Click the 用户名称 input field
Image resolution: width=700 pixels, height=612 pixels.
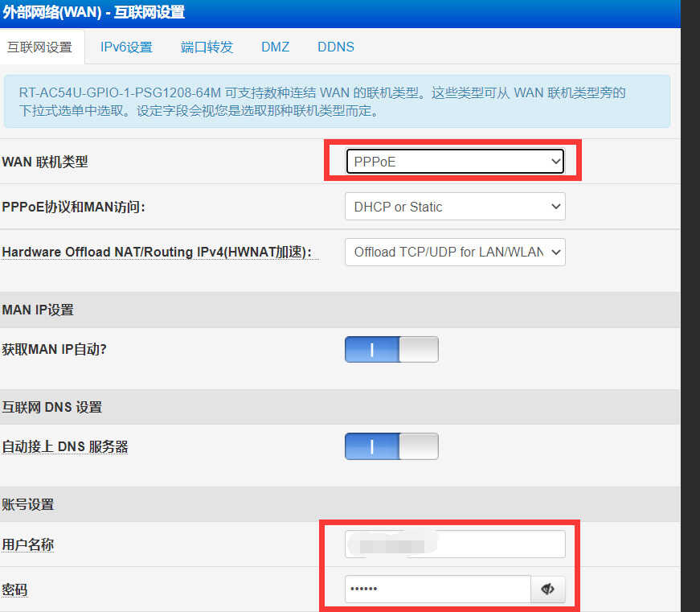coord(455,544)
